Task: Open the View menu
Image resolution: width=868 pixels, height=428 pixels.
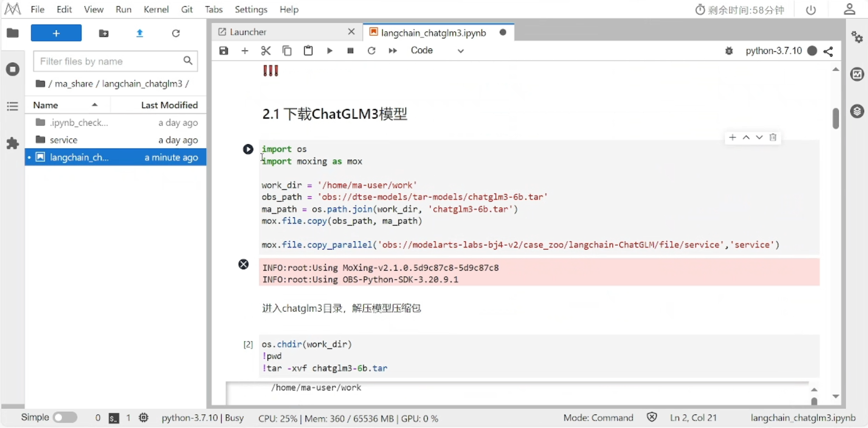Action: click(94, 9)
